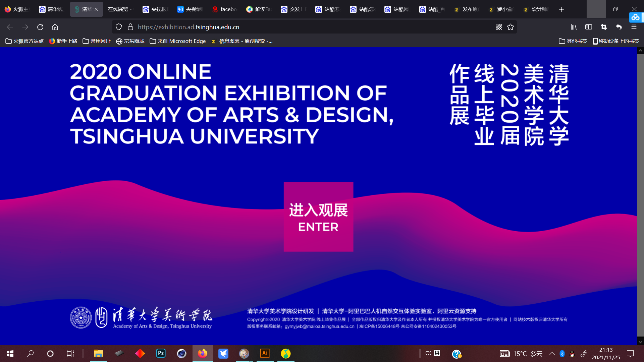The image size is (644, 362).
Task: Open the Firefox hamburger menu
Action: pyautogui.click(x=634, y=27)
